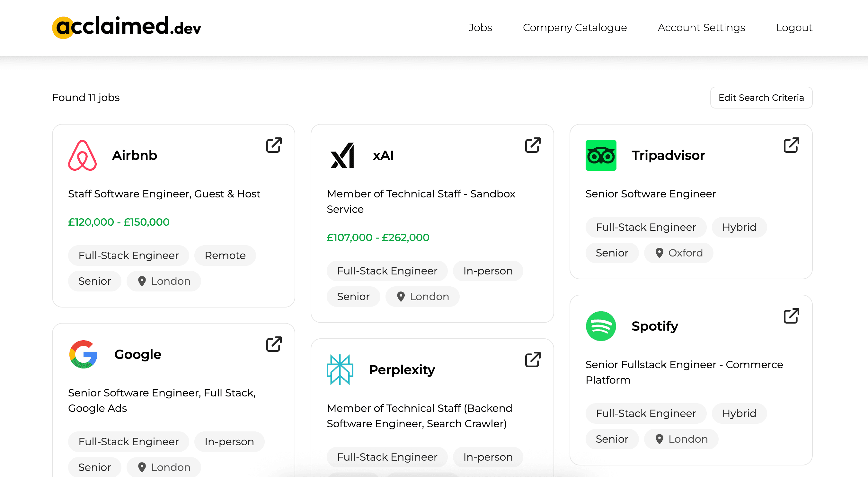Click location pin on Spotify London tag
868x477 pixels.
(x=660, y=439)
